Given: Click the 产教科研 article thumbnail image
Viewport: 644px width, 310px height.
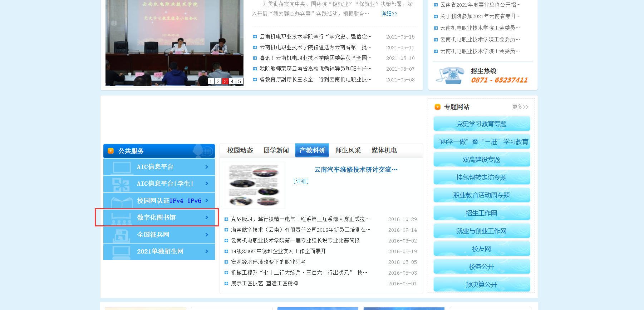Looking at the screenshot, I should (x=254, y=185).
